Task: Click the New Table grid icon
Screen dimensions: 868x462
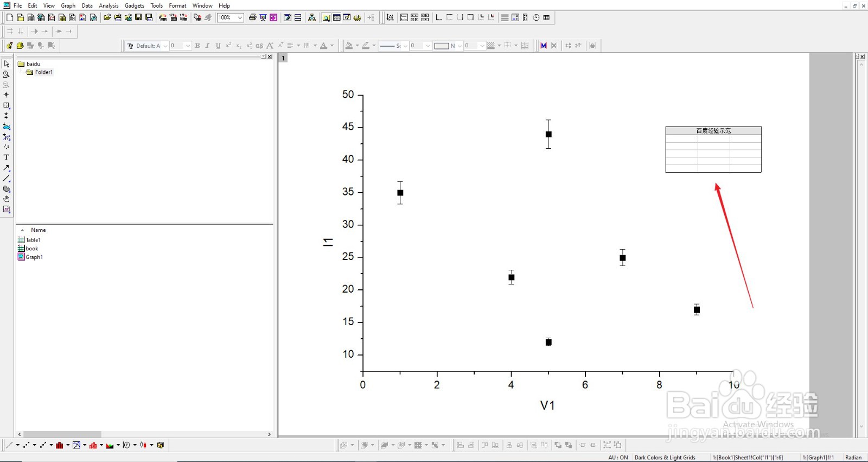Action: pyautogui.click(x=546, y=17)
